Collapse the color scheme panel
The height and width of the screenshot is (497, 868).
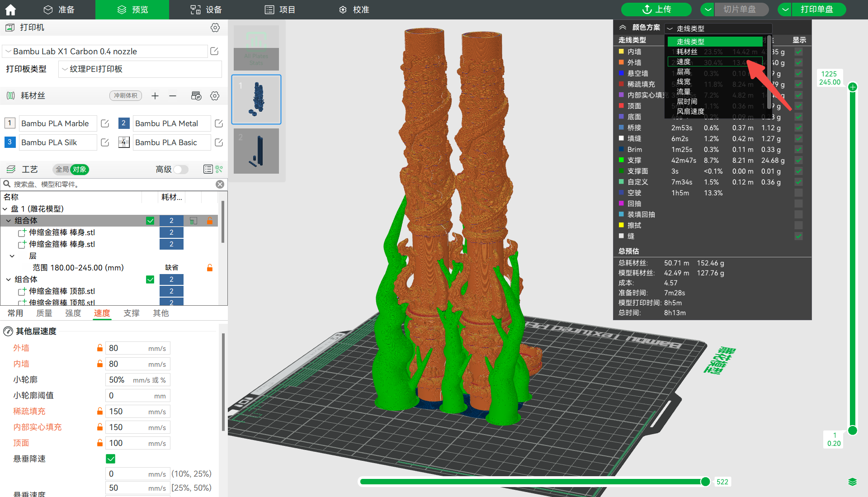(x=623, y=28)
